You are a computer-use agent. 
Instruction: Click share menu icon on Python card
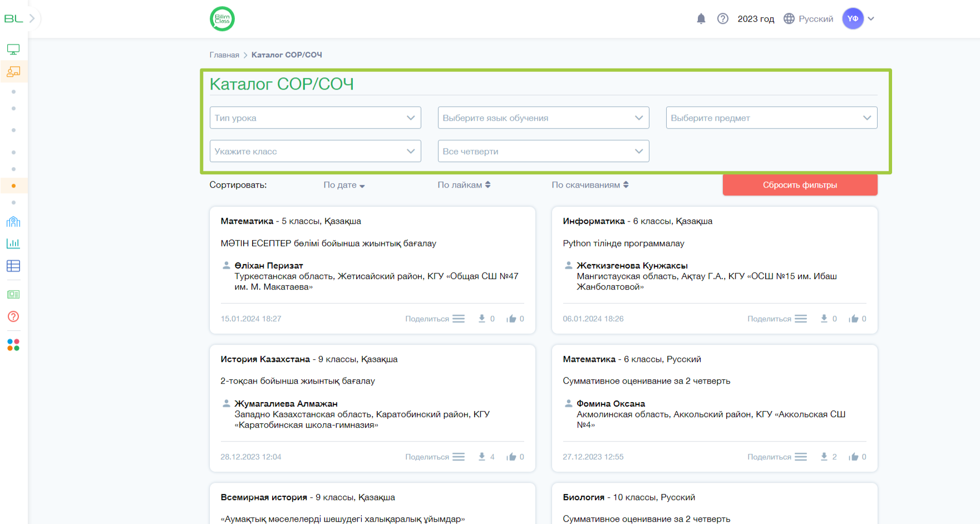coord(801,319)
